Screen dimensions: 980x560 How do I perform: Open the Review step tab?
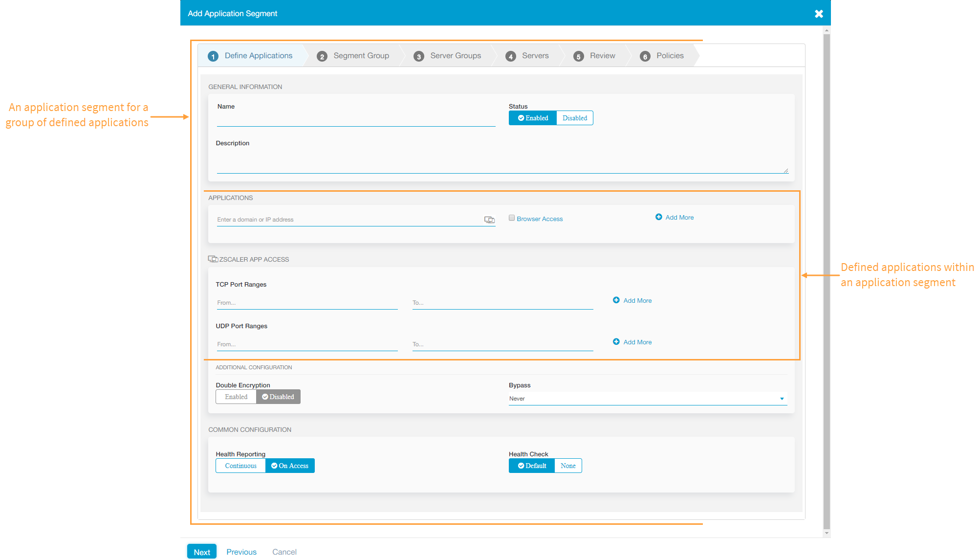602,56
